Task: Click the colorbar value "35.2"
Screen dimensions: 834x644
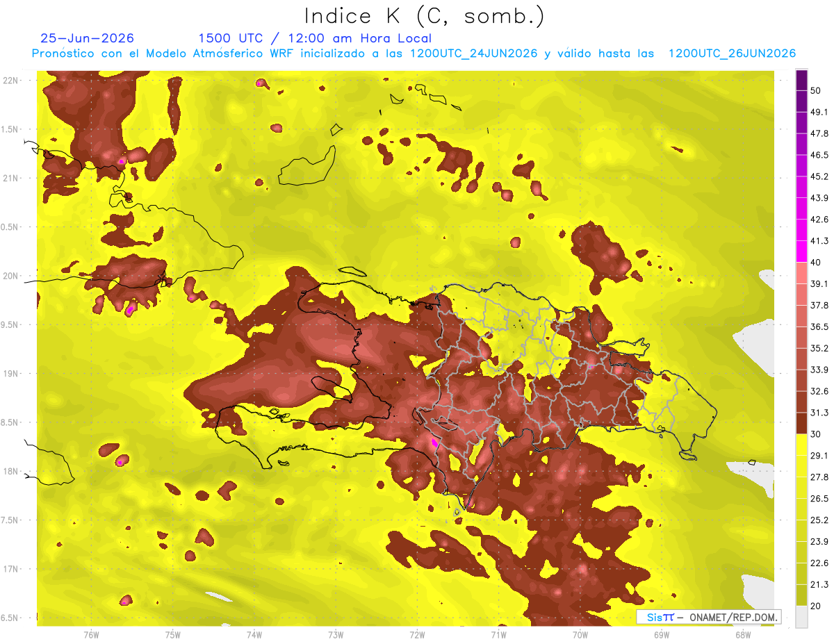Action: point(819,349)
